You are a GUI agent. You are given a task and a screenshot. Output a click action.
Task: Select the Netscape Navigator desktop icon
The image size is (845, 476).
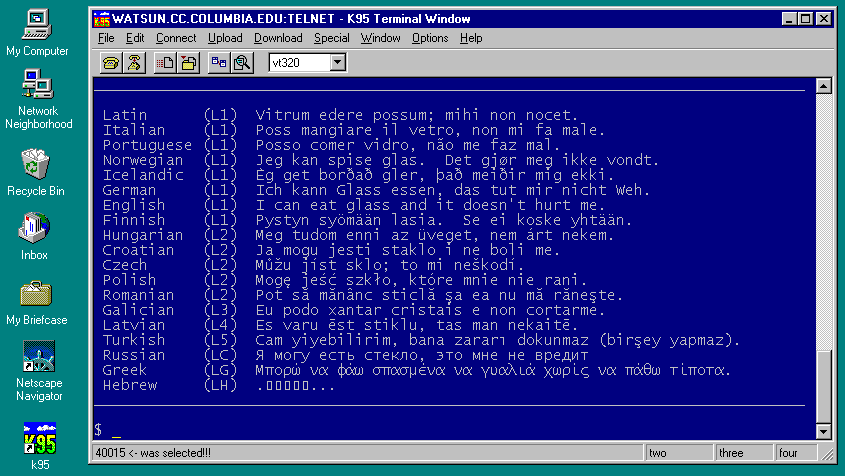(39, 357)
